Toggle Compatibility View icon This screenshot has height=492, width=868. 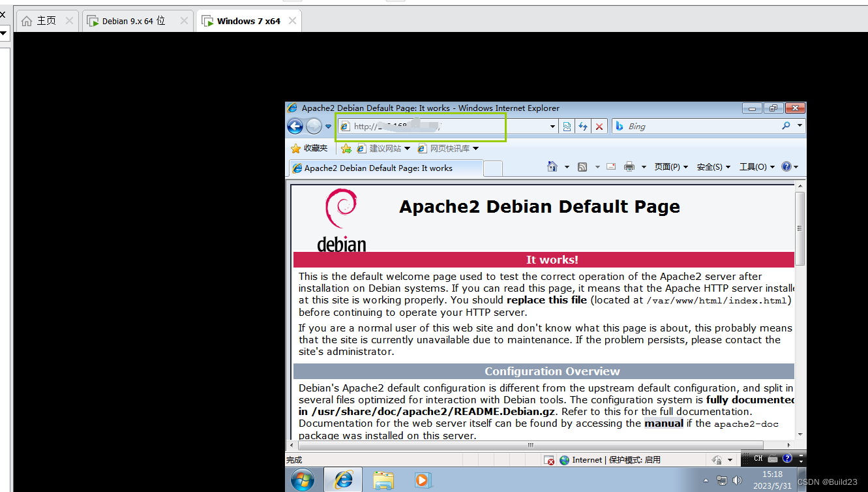click(567, 127)
